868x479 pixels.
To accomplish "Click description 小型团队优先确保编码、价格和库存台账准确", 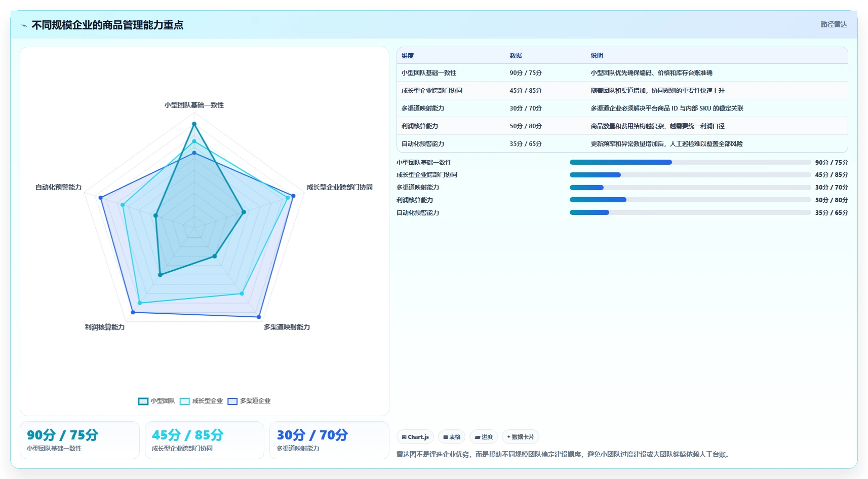I will click(x=651, y=73).
